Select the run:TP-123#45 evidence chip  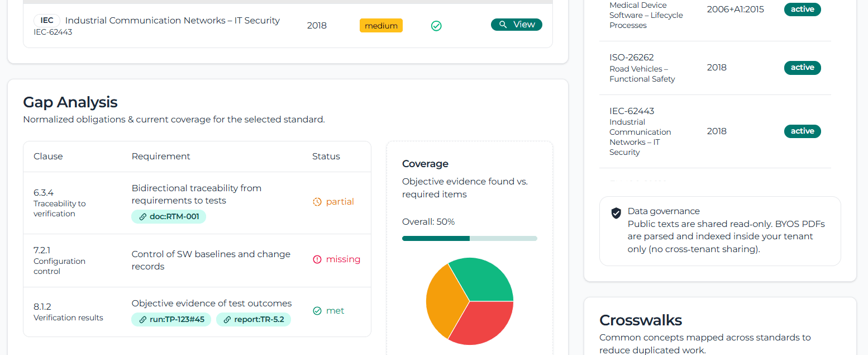[171, 319]
